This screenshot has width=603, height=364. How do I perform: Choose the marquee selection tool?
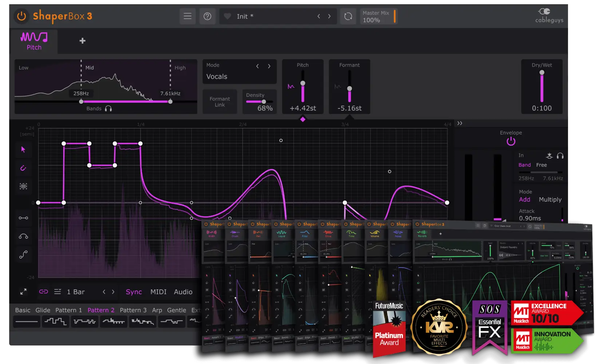click(x=23, y=186)
